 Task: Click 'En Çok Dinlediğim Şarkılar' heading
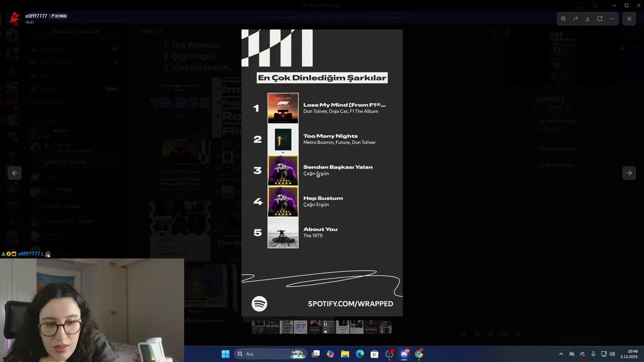[x=322, y=77]
